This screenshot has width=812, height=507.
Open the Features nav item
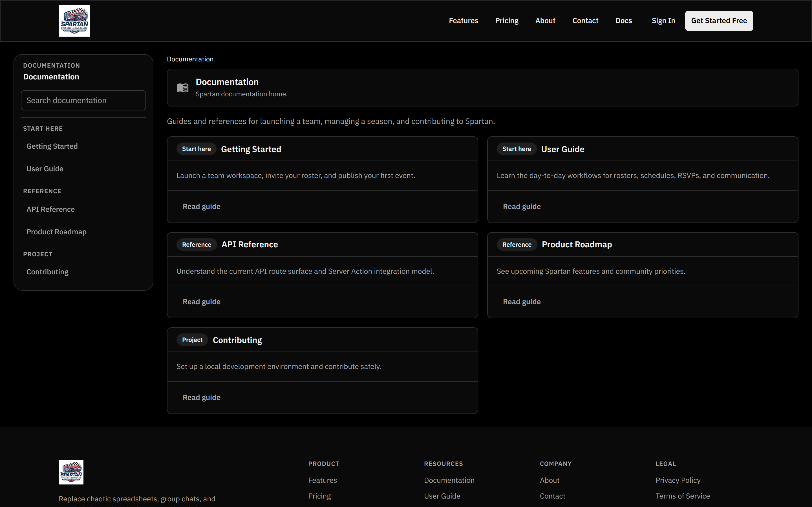pyautogui.click(x=464, y=21)
